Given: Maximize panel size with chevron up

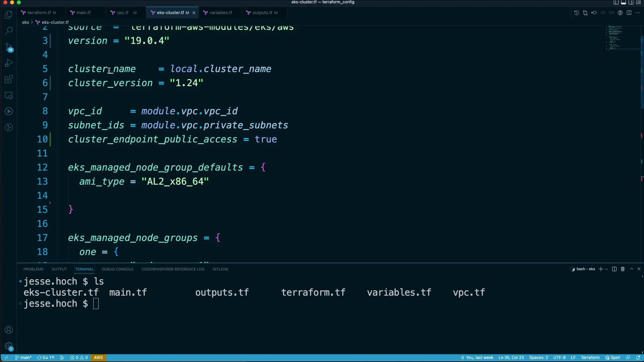Looking at the screenshot, I should [631, 269].
